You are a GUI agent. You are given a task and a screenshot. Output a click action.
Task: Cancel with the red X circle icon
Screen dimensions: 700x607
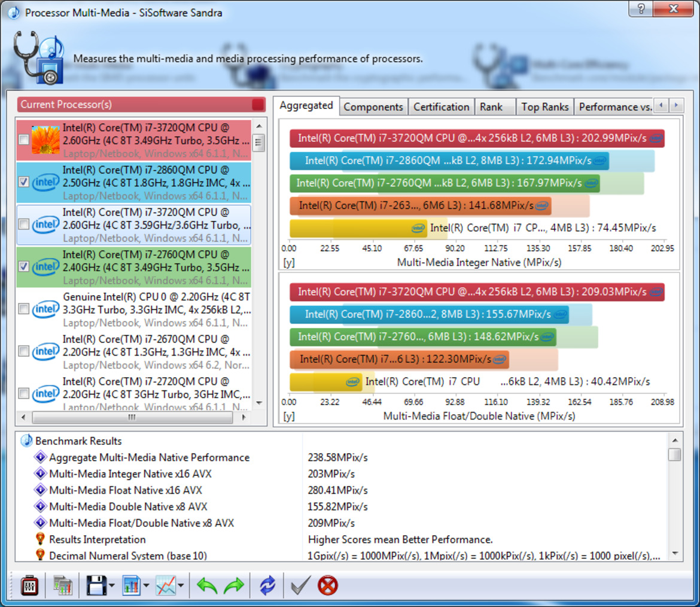[x=328, y=585]
